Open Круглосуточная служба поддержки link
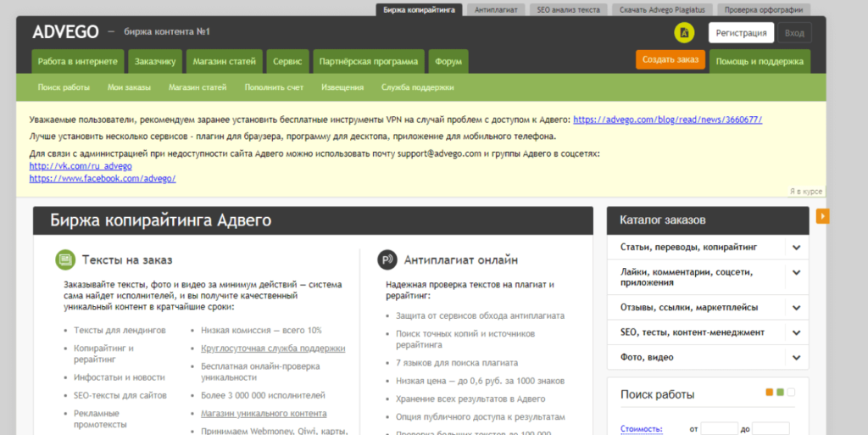Viewport: 868px width, 435px height. (x=273, y=349)
